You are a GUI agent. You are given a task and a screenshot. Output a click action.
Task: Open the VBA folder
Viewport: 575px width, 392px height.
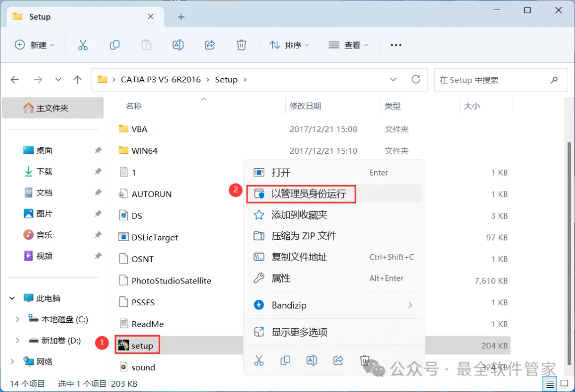coord(134,129)
